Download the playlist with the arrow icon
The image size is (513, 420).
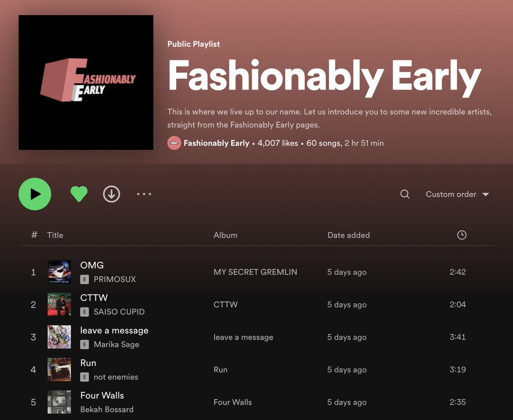pos(112,194)
